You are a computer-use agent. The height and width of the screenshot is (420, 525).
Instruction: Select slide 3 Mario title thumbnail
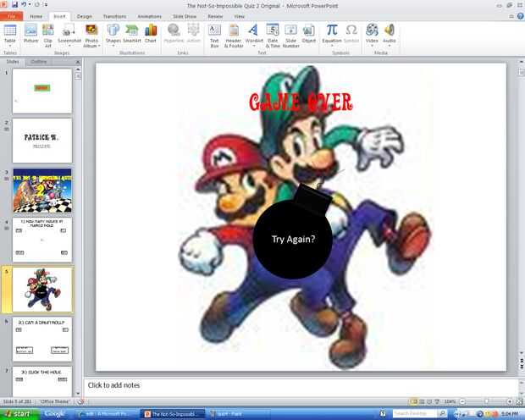(42, 191)
